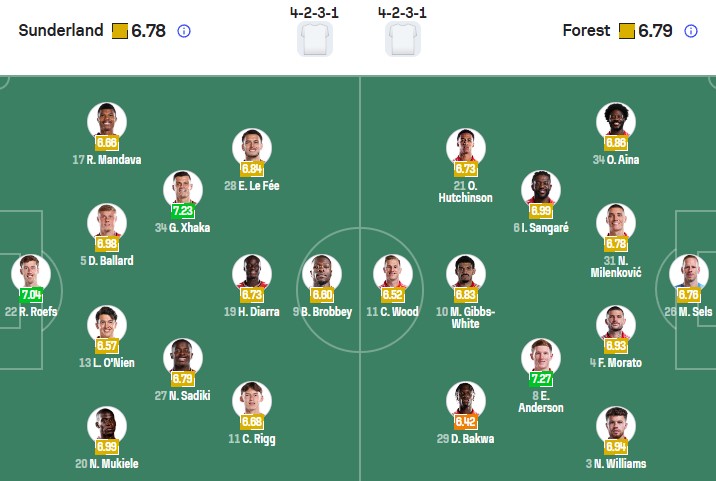Select G. Xhaka's player avatar

pos(183,189)
